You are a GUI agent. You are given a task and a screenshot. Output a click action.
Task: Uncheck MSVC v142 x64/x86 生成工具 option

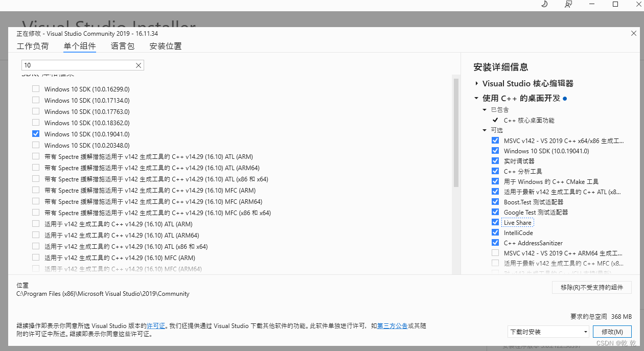(495, 141)
